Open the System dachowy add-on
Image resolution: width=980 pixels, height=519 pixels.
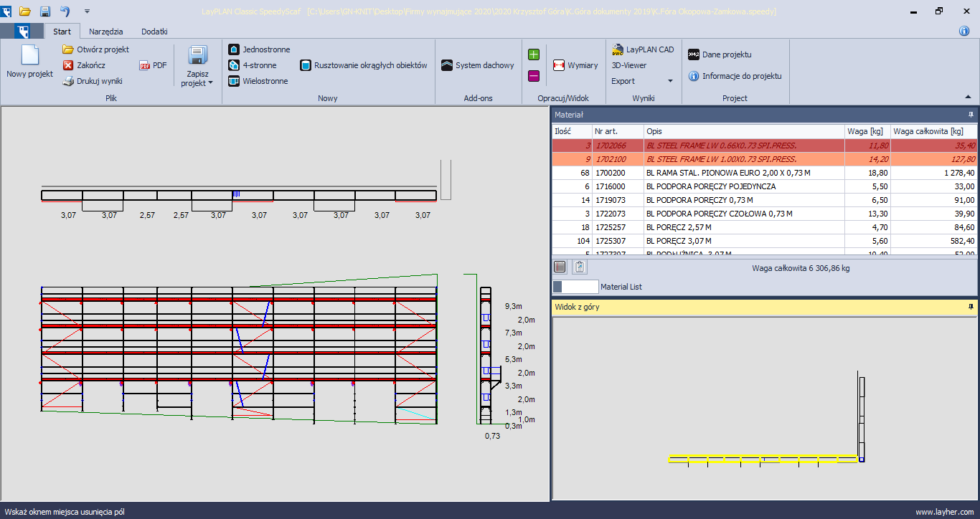tap(477, 65)
